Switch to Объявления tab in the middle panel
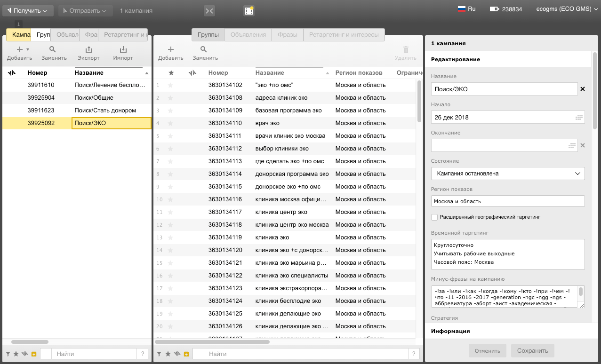Viewport: 601px width, 364px height. [248, 35]
